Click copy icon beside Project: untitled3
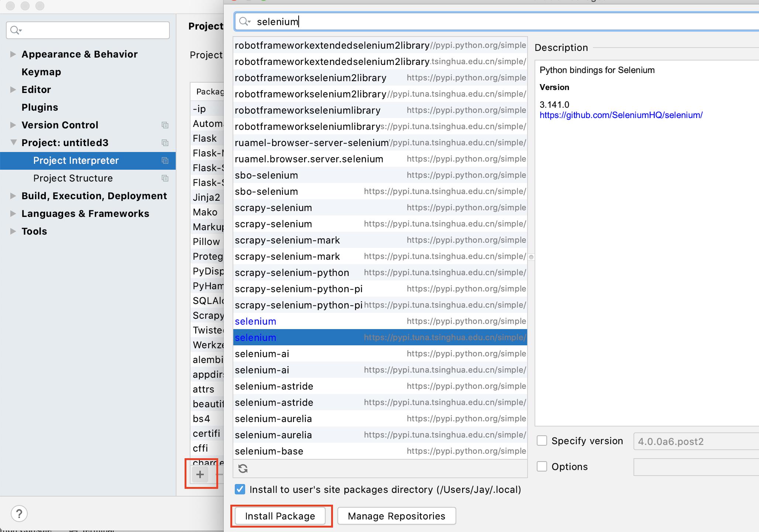This screenshot has height=532, width=759. point(165,143)
